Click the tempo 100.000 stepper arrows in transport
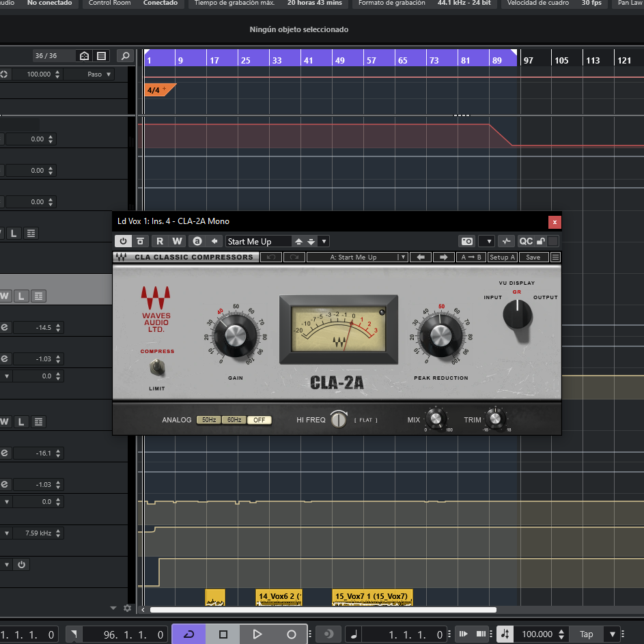The height and width of the screenshot is (644, 644). pos(561,634)
